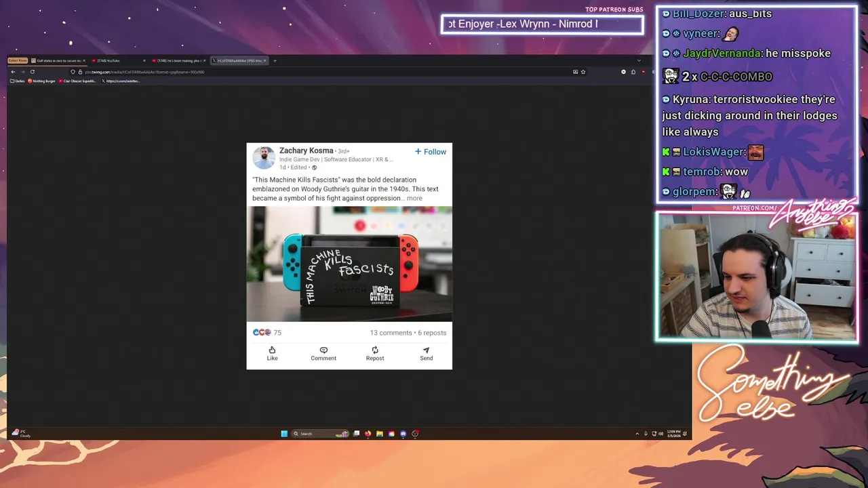Viewport: 868px width, 488px height.
Task: Click the Follow button on Zachary Kosma's post
Action: point(431,152)
